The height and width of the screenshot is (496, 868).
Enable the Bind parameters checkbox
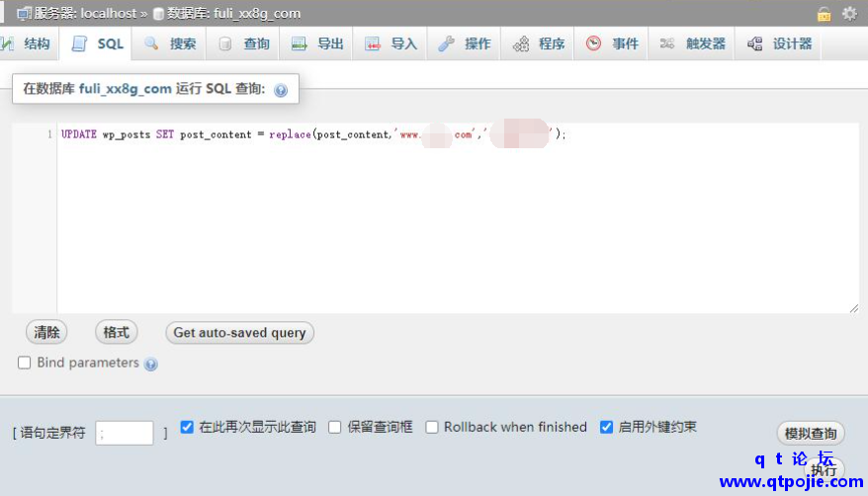[24, 363]
